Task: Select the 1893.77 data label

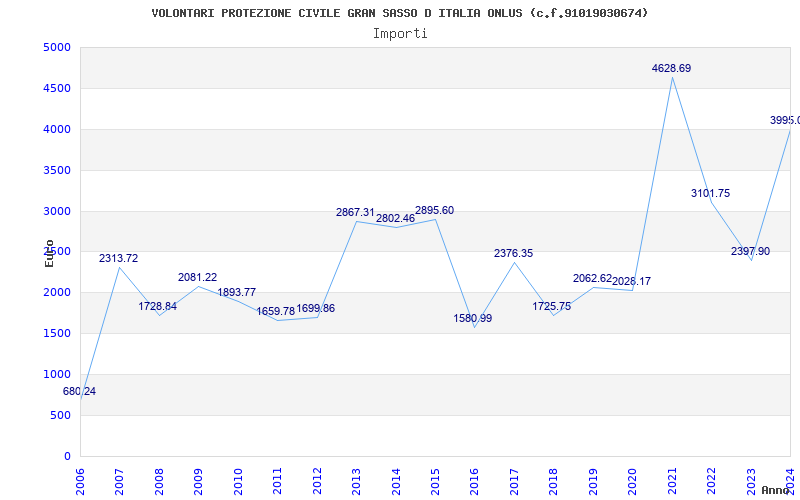Action: 237,293
